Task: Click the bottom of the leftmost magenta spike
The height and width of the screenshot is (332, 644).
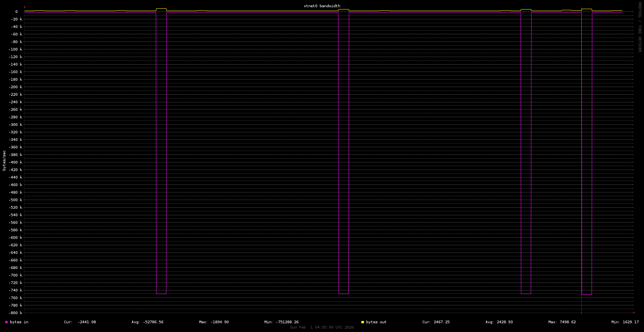Action: pyautogui.click(x=161, y=294)
